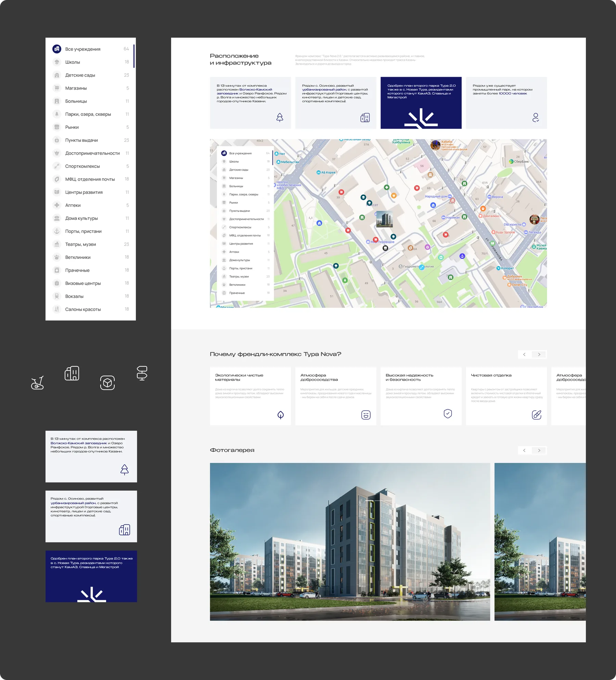
Task: Click 'Дома культуры' row in large list
Action: click(x=91, y=218)
